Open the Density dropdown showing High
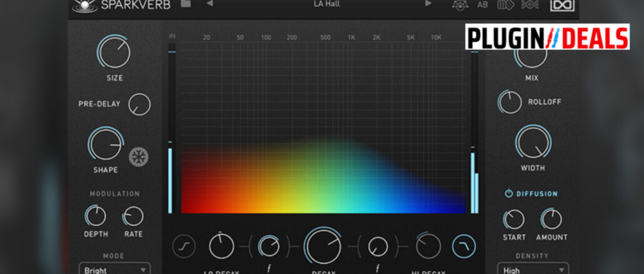Viewport: 644px width, 274px height. point(533,269)
